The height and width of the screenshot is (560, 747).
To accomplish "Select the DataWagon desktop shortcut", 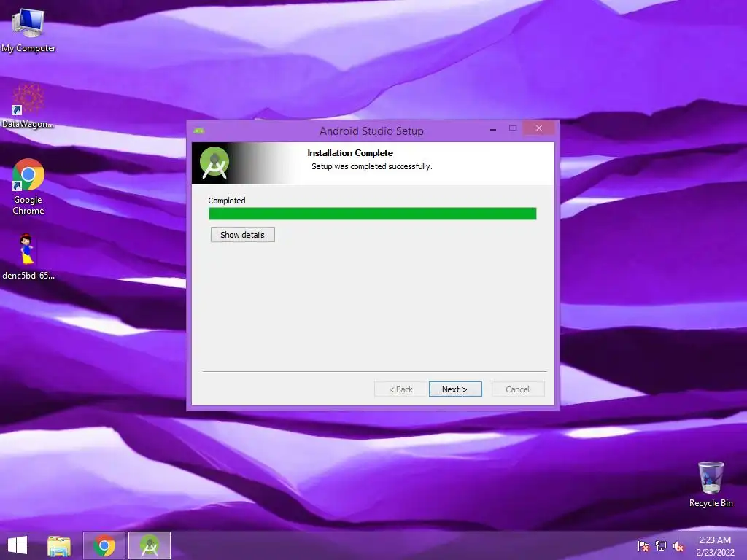I will point(28,106).
